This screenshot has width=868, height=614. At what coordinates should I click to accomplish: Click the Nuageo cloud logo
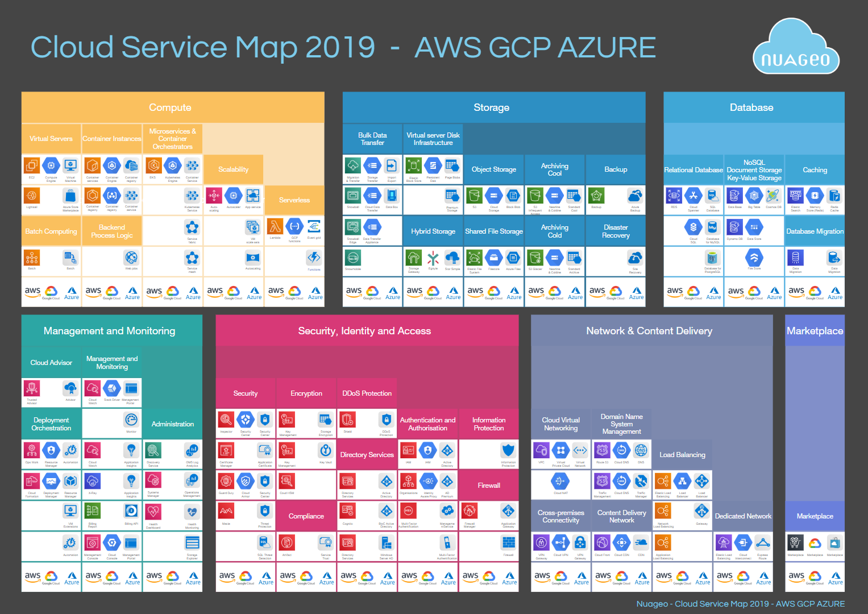pos(796,47)
